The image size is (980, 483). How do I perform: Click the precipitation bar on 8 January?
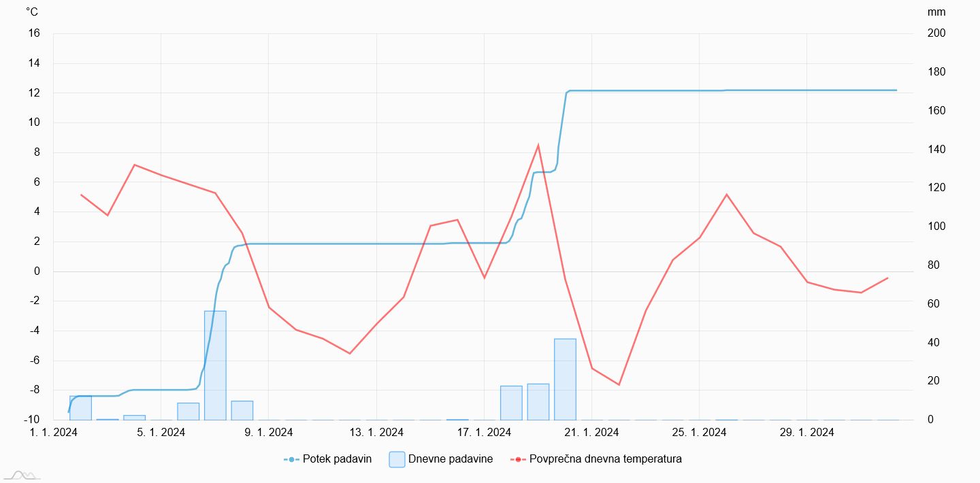point(242,410)
